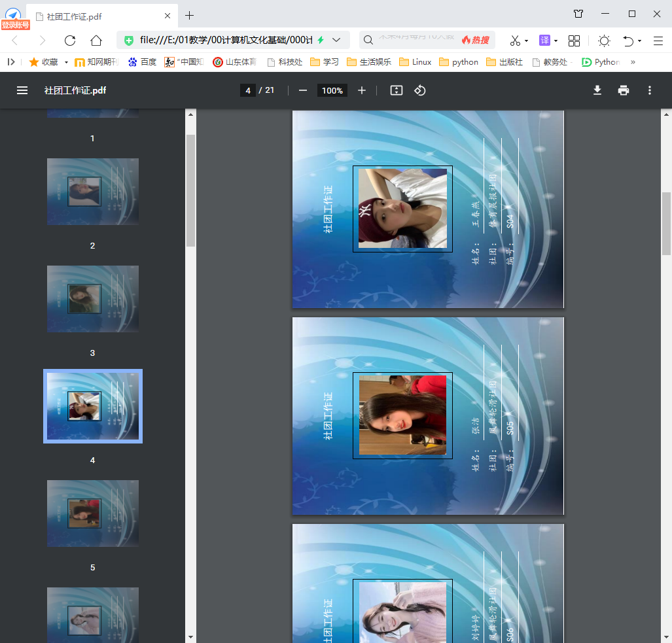Click the zoom out minus button
Image resolution: width=672 pixels, height=643 pixels.
pyautogui.click(x=303, y=90)
